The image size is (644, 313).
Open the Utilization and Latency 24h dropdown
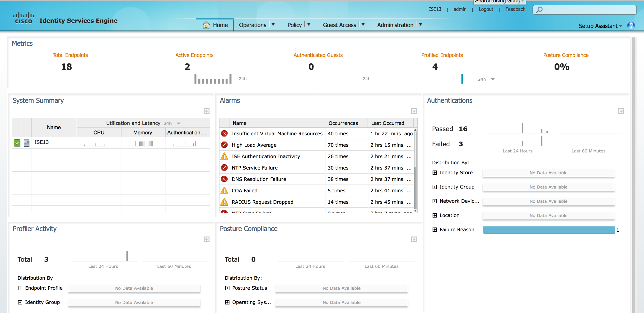tap(178, 123)
